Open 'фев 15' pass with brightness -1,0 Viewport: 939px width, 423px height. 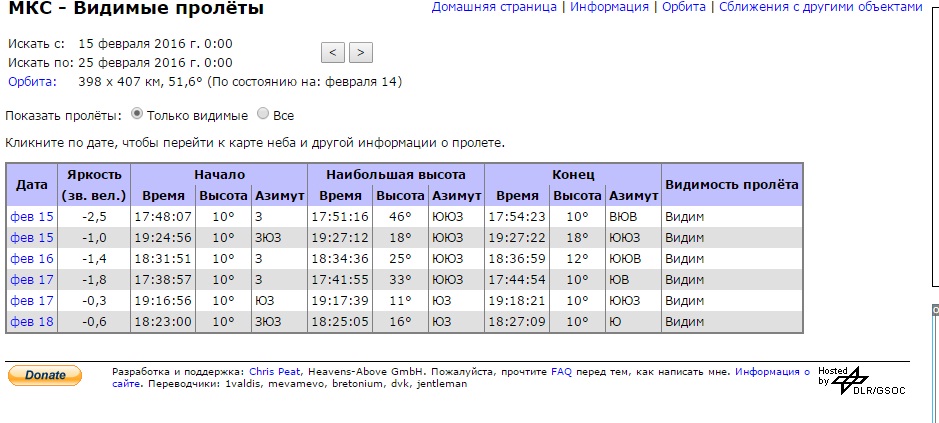click(x=32, y=238)
